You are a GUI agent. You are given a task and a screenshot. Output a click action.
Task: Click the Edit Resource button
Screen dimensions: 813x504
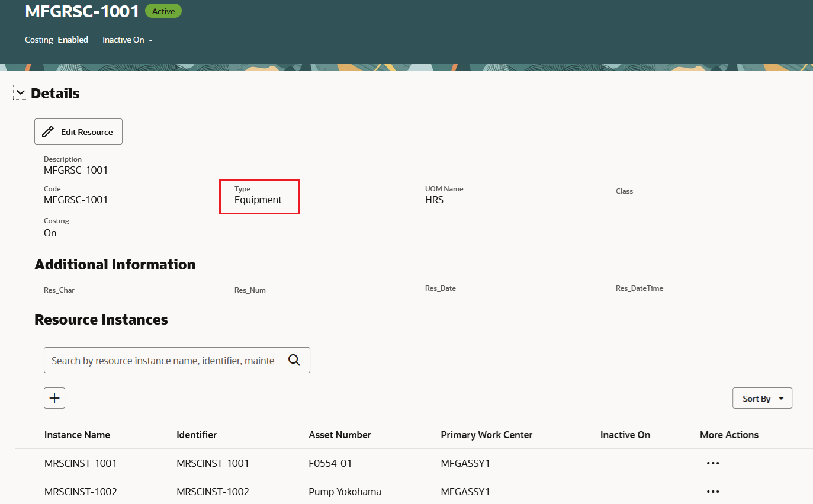(78, 131)
